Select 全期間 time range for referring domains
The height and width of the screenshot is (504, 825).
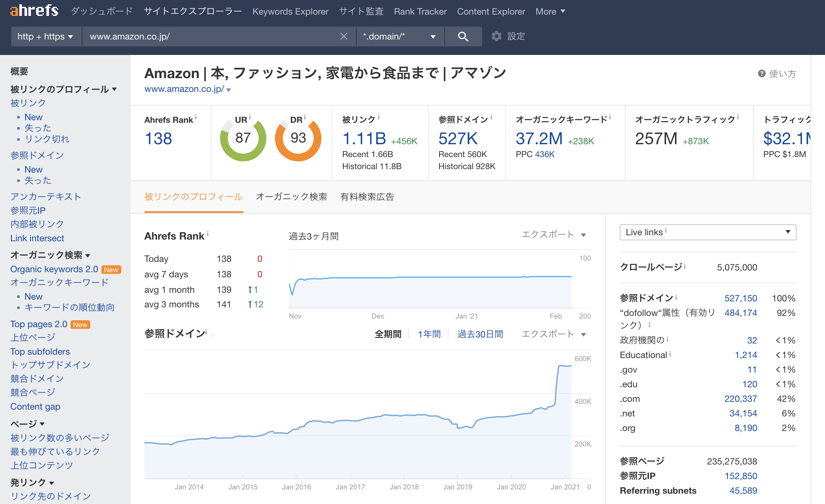pyautogui.click(x=388, y=334)
